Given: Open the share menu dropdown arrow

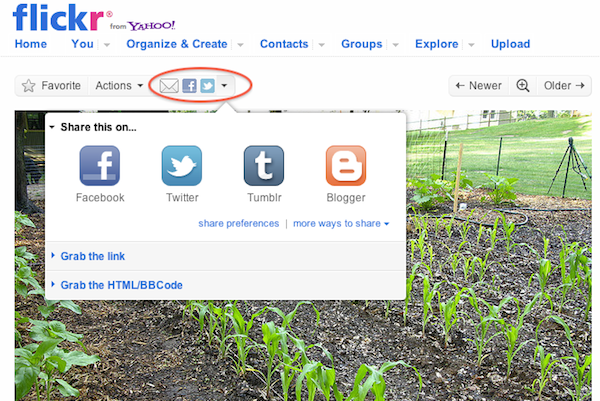Looking at the screenshot, I should (224, 86).
